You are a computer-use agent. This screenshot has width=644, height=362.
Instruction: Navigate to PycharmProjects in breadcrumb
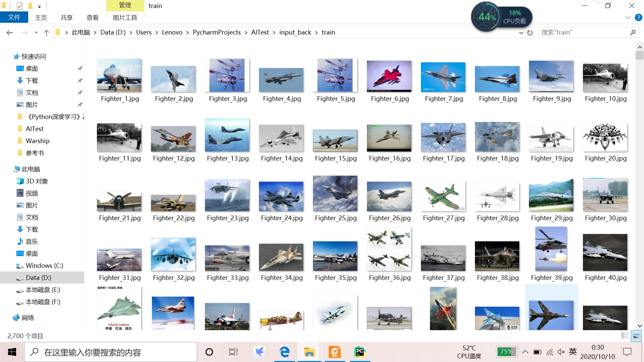217,33
